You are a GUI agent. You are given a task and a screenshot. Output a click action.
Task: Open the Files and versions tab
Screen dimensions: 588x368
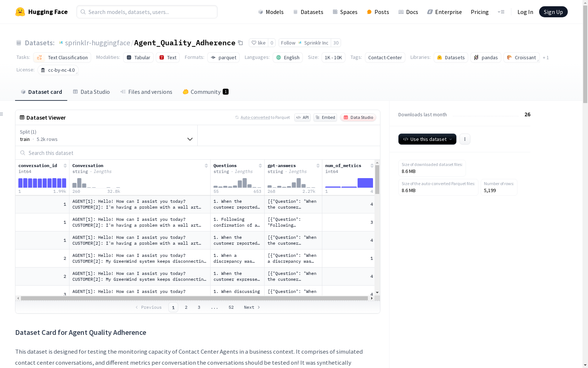[146, 92]
